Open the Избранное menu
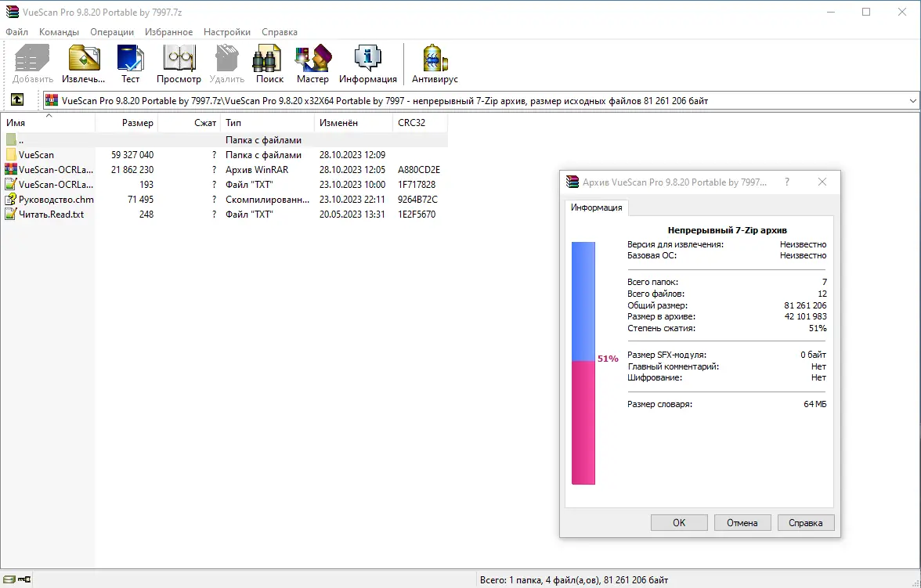Viewport: 921px width, 588px height. [168, 32]
